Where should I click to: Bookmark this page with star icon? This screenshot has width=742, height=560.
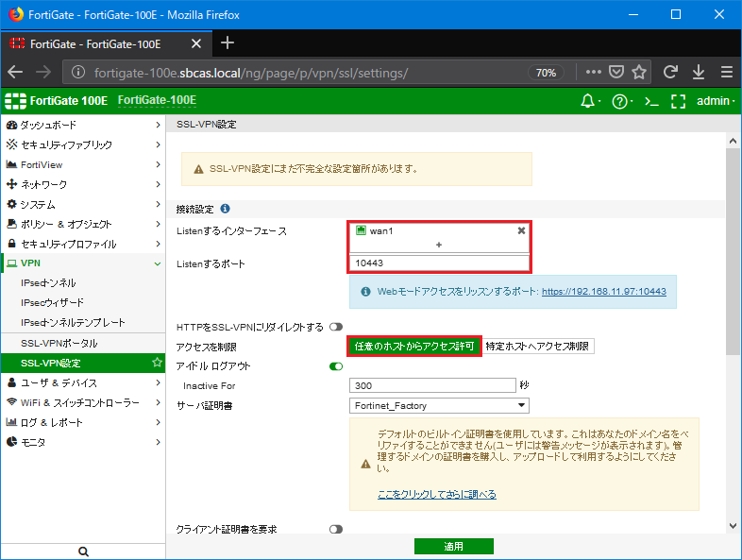pyautogui.click(x=639, y=72)
